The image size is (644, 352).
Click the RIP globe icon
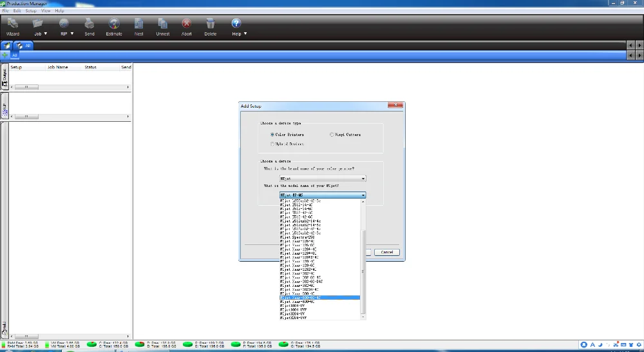tap(64, 24)
